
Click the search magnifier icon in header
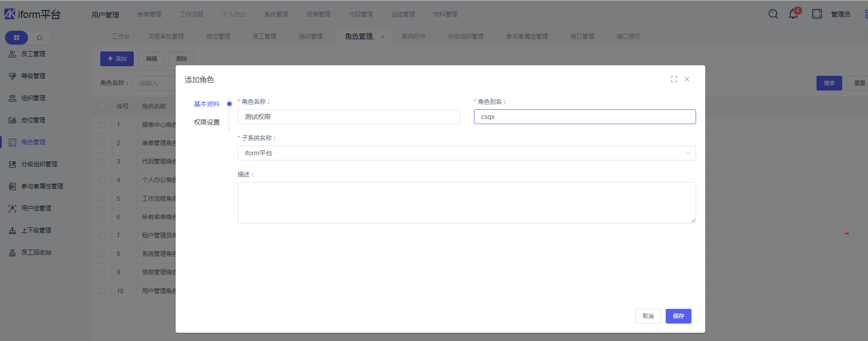[x=773, y=14]
